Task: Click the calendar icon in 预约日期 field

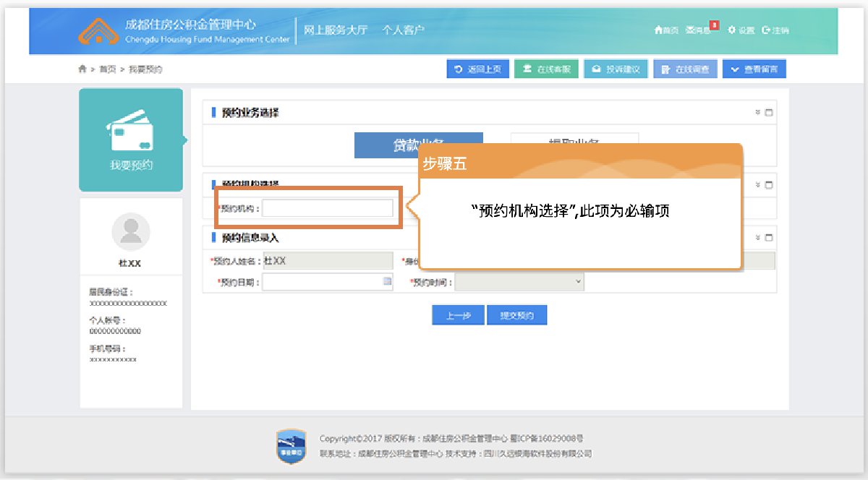Action: 387,282
